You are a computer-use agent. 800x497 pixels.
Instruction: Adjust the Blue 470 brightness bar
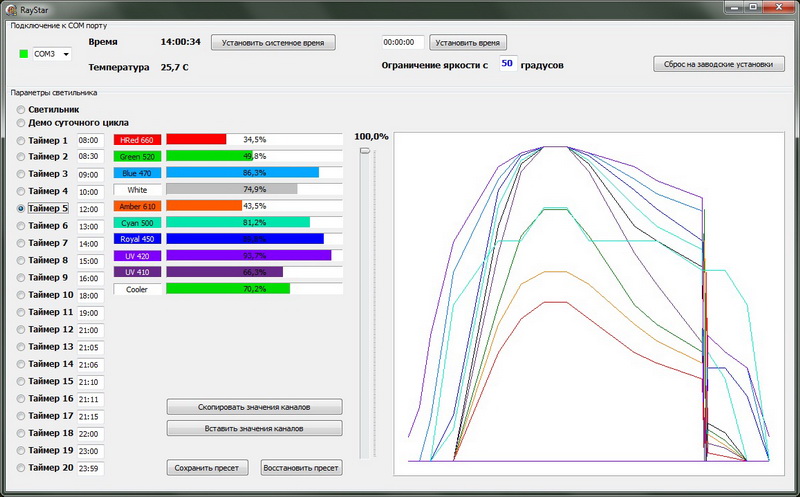[254, 173]
